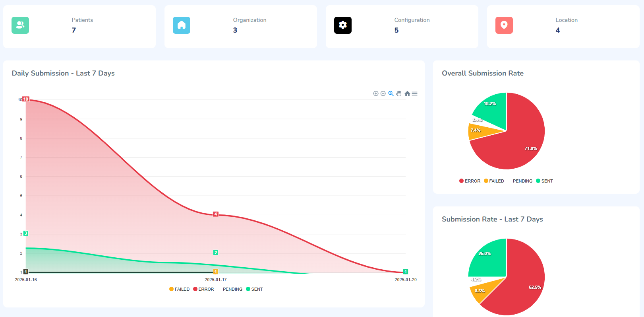Click the Location count 4
Screen dimensions: 644x317
point(558,30)
